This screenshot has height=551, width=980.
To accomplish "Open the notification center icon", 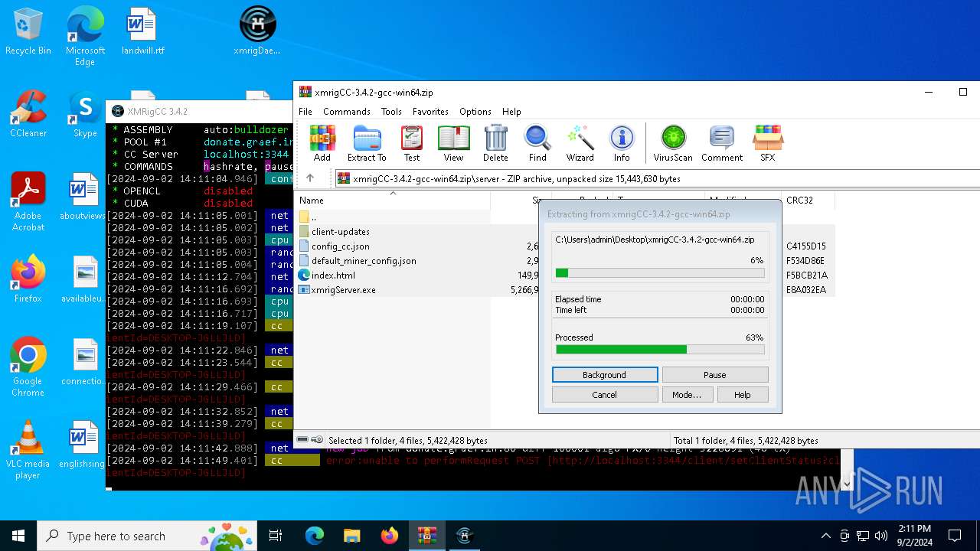I will pos(955,536).
